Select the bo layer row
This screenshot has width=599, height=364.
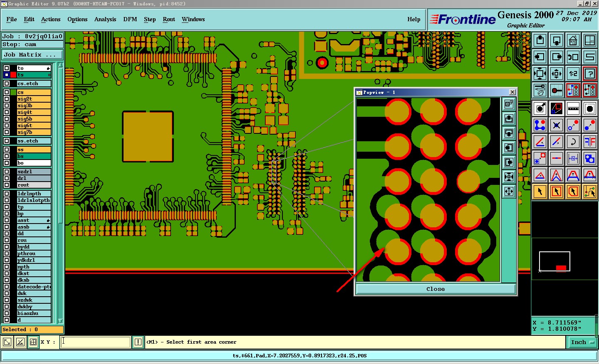[x=34, y=163]
